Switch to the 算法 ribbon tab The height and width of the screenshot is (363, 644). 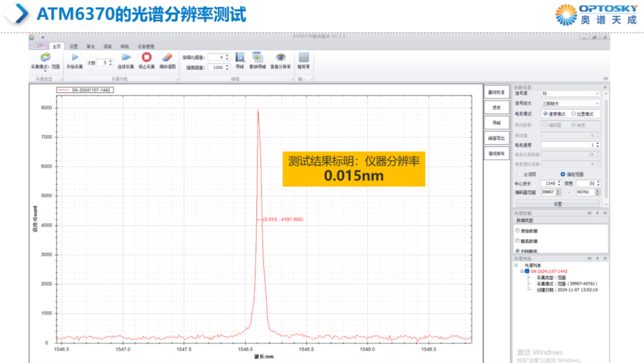(x=91, y=46)
